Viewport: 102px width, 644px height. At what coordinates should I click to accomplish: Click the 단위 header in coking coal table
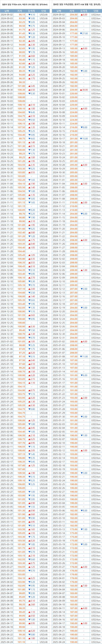(x=96, y=11)
